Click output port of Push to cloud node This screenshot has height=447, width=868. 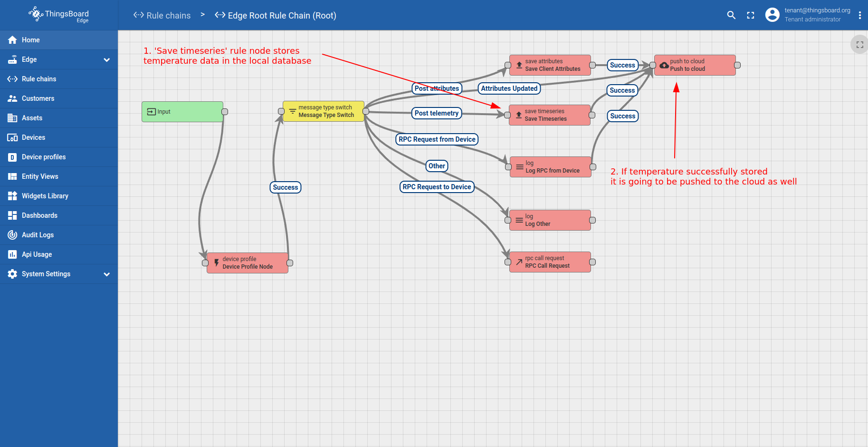point(737,65)
